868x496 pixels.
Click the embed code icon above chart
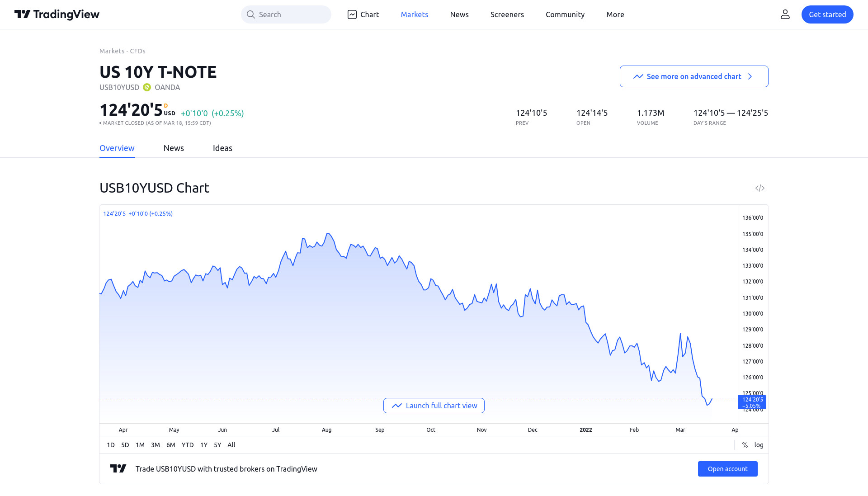(760, 188)
